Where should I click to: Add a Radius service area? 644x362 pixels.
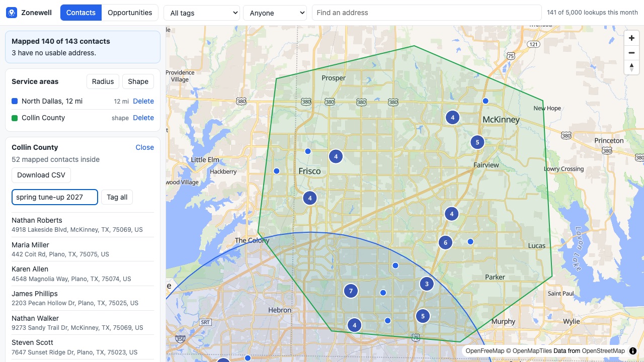(x=103, y=81)
